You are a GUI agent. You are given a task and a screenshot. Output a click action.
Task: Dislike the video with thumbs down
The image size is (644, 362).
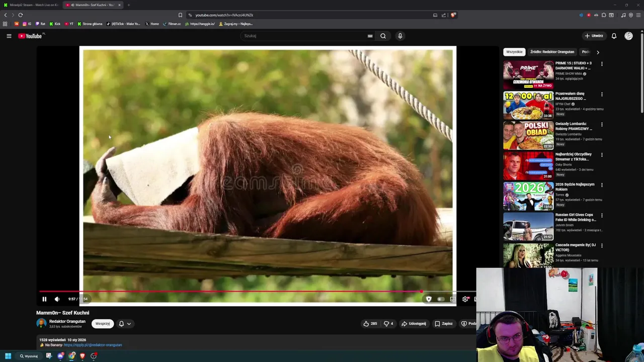click(x=388, y=324)
